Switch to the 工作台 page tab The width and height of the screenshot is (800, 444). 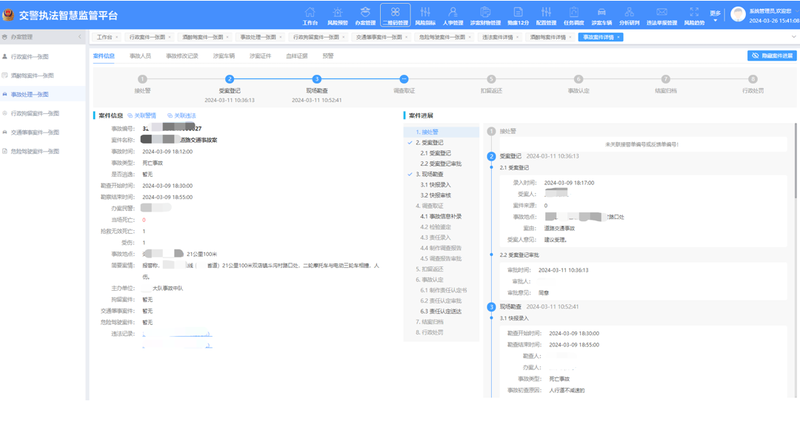(x=105, y=37)
